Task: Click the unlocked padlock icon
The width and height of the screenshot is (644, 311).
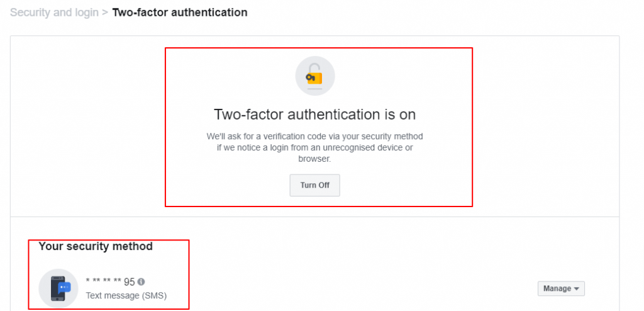Action: coord(315,76)
